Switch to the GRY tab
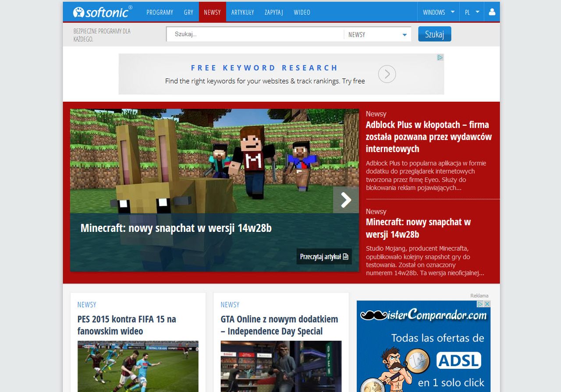 188,12
